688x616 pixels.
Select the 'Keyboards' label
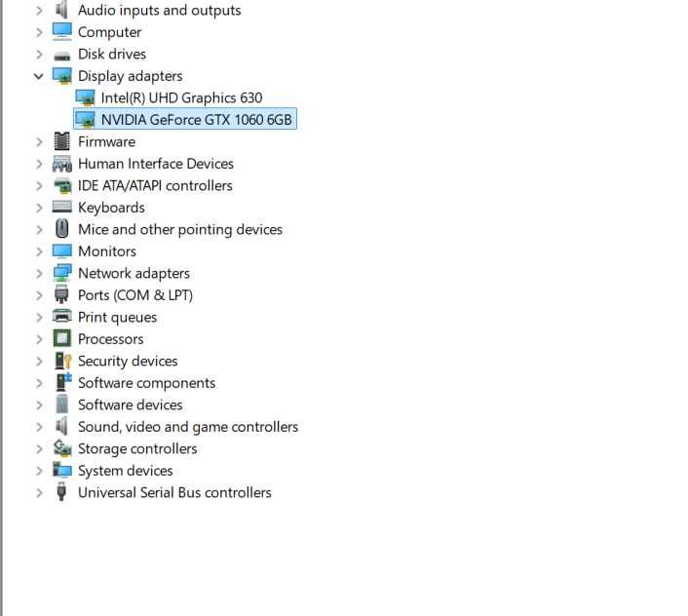tap(111, 207)
